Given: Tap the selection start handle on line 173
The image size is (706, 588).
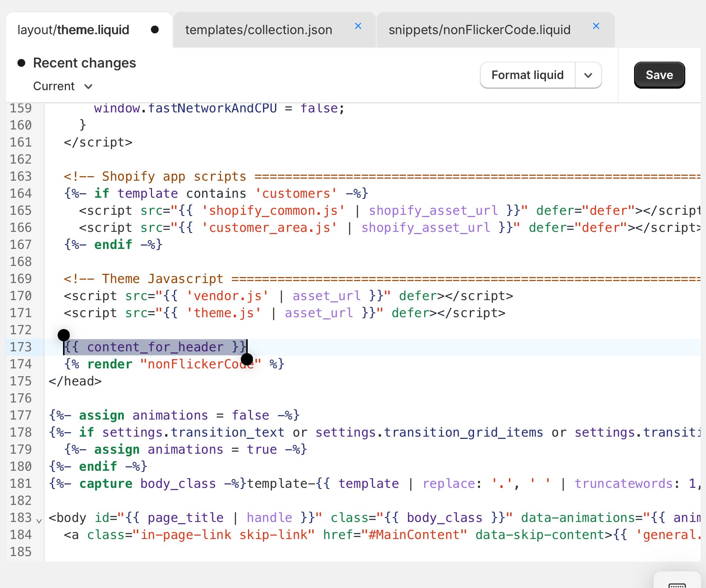Looking at the screenshot, I should point(64,335).
